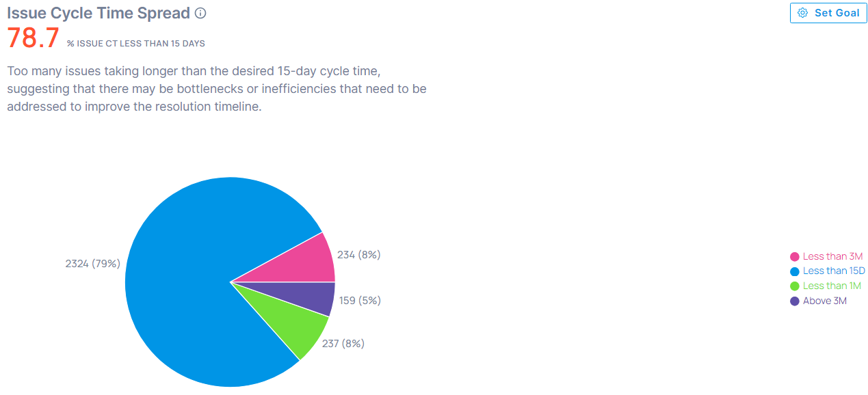Click the Above 3M legend label
The width and height of the screenshot is (868, 395).
825,301
